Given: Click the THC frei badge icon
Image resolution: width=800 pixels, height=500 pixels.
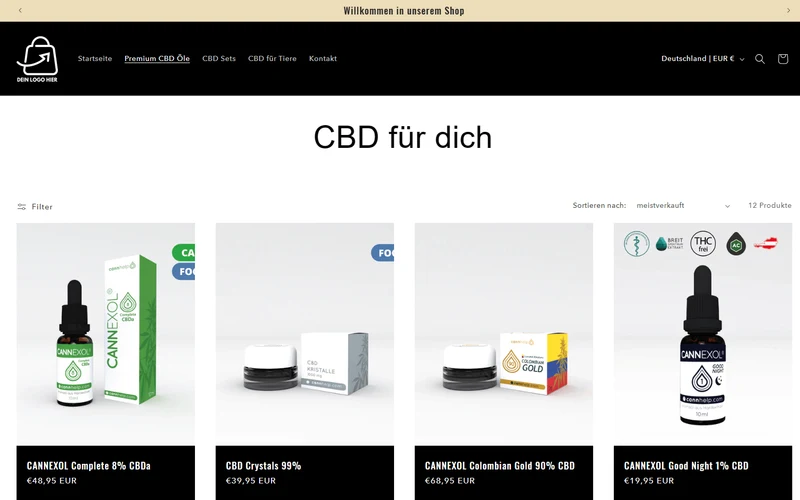Looking at the screenshot, I should coord(703,243).
